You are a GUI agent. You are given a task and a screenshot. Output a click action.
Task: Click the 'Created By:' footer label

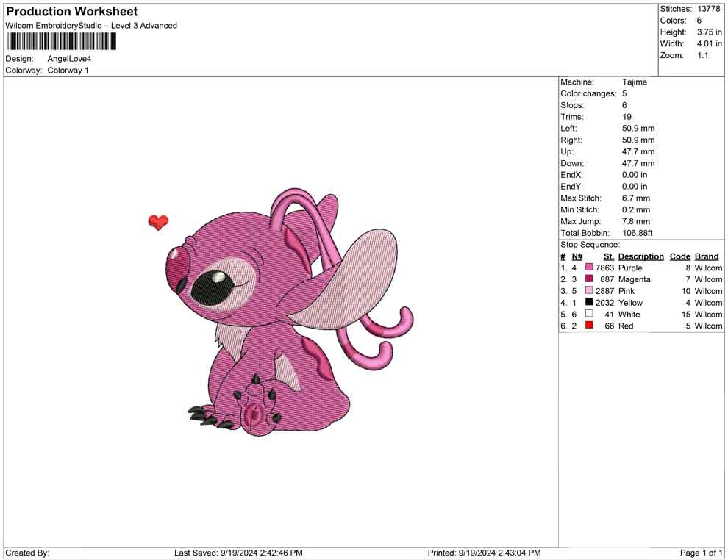pyautogui.click(x=27, y=553)
